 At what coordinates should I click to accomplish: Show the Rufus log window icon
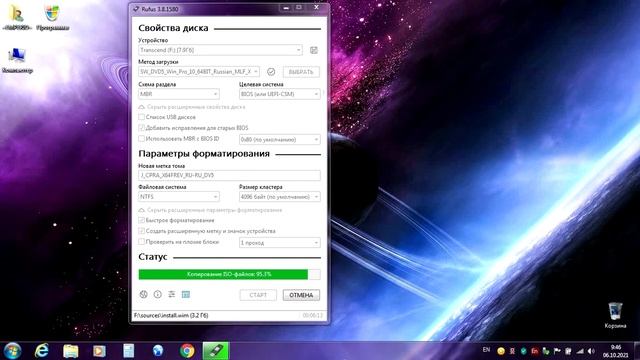pyautogui.click(x=186, y=294)
